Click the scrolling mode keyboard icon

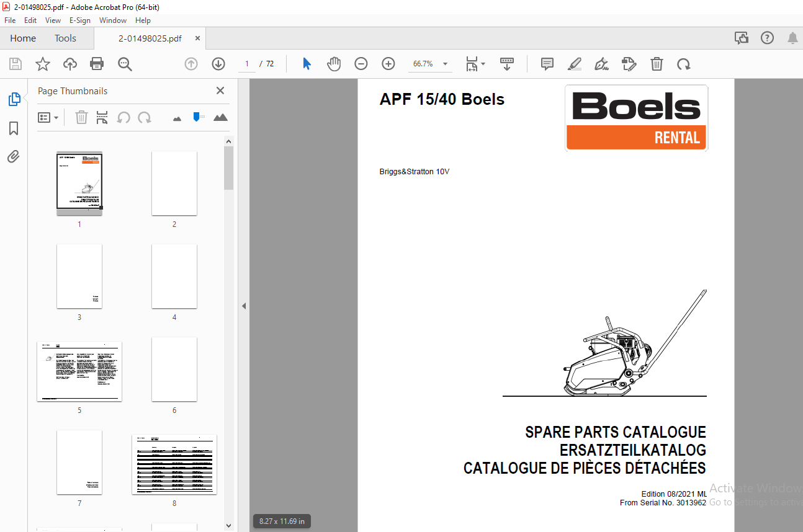(507, 64)
